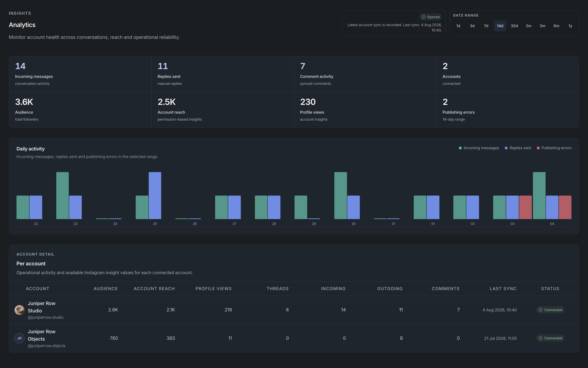Click the Daily activity chart title

point(30,149)
